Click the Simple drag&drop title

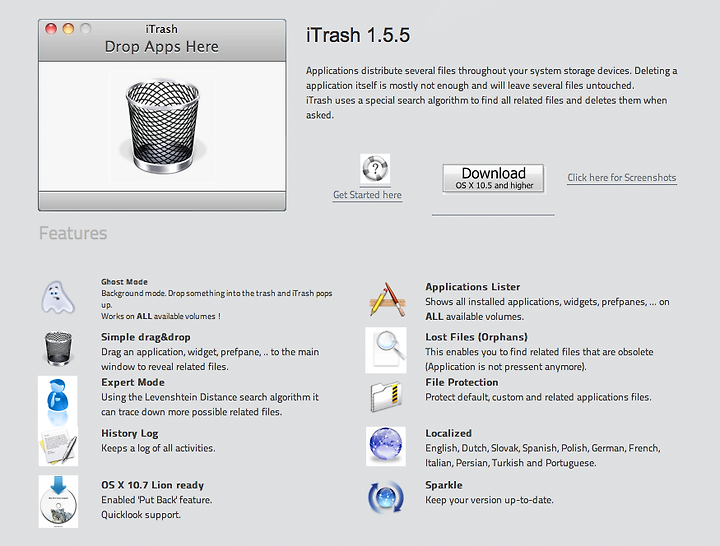point(146,337)
